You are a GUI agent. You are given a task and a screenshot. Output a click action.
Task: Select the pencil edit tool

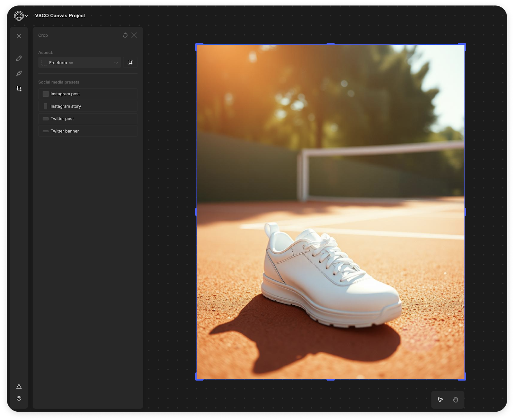[19, 58]
